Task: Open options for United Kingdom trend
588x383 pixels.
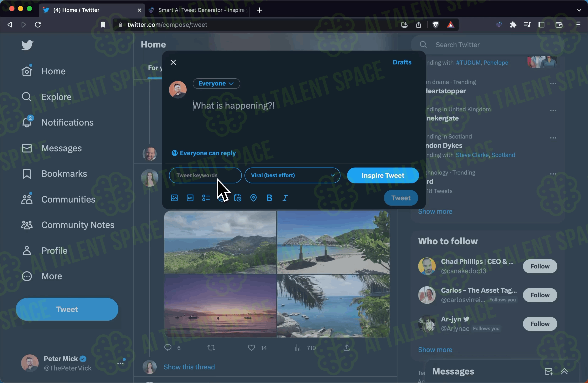Action: 553,111
